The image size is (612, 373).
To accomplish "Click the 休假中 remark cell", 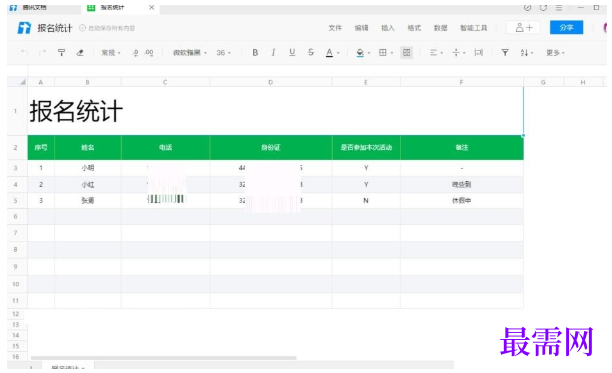I will click(462, 201).
